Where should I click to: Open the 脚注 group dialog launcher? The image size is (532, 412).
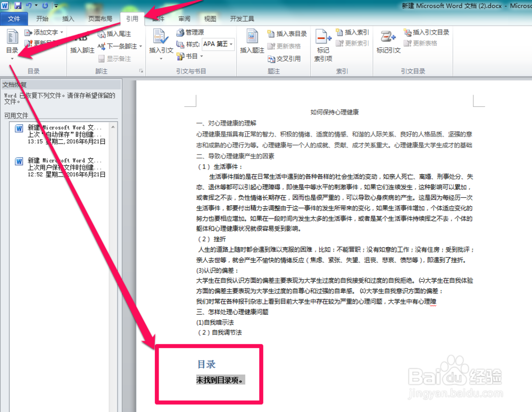point(141,71)
